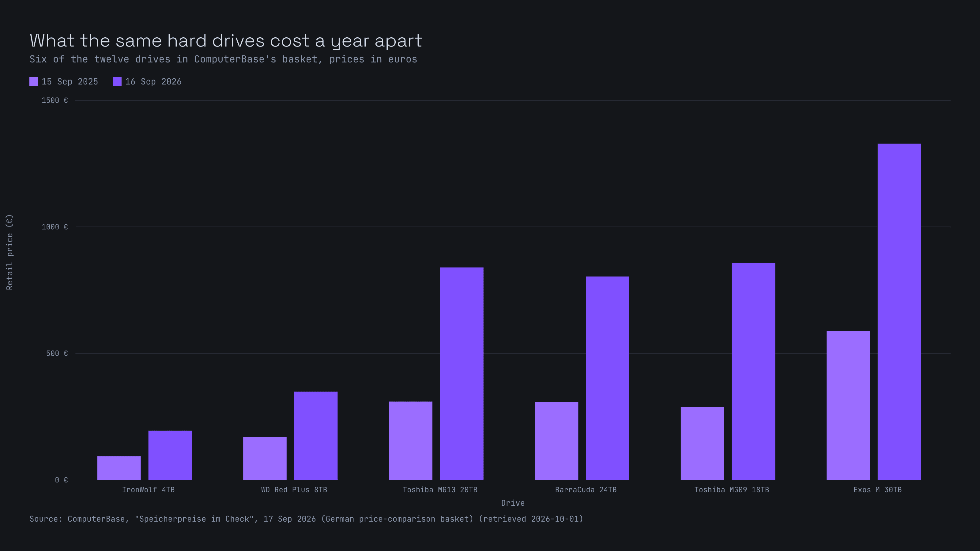This screenshot has height=551, width=980.
Task: Click the Toshiba MG10 20TB 2025 bar
Action: click(411, 441)
